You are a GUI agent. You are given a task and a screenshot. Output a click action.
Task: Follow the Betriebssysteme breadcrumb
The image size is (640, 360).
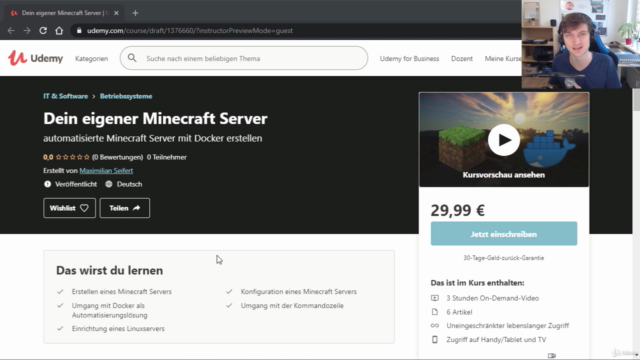(126, 96)
